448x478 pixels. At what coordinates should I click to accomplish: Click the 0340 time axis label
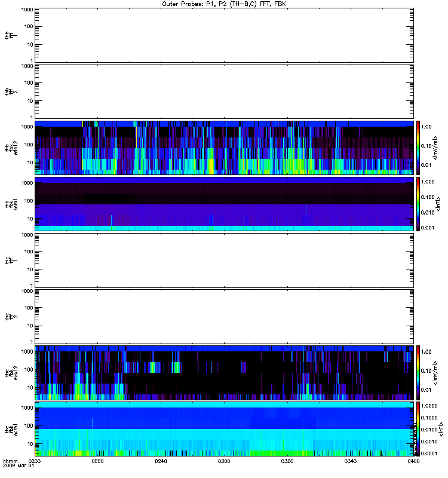(x=351, y=461)
